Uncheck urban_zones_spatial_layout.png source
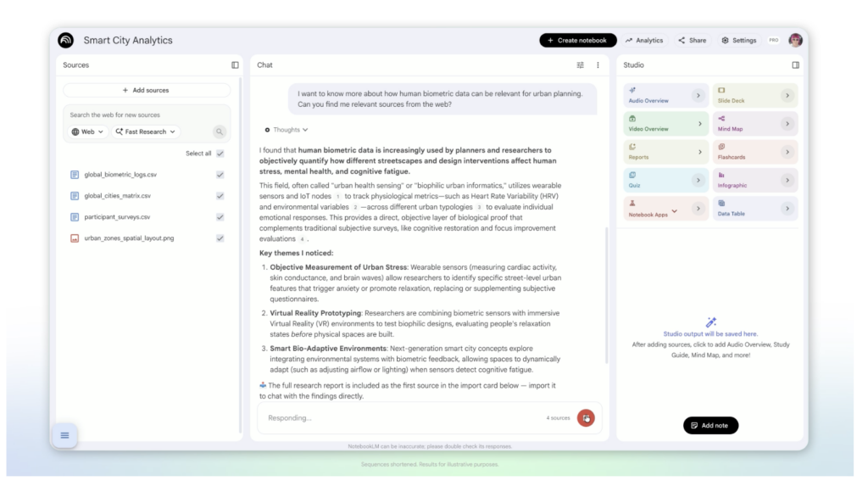The height and width of the screenshot is (481, 868). [x=220, y=238]
